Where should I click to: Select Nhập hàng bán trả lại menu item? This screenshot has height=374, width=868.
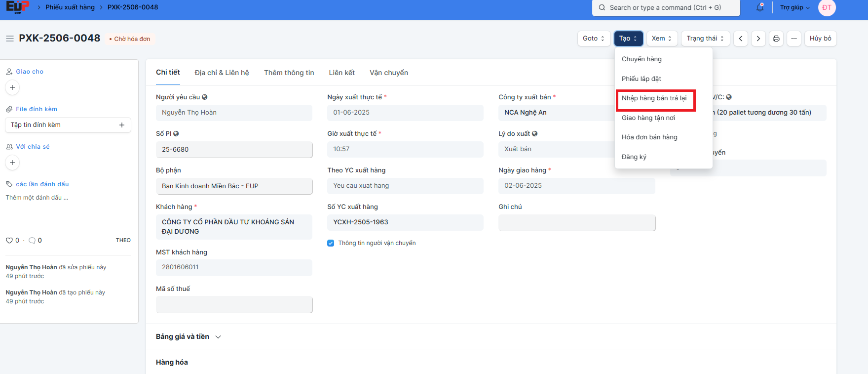pyautogui.click(x=654, y=98)
